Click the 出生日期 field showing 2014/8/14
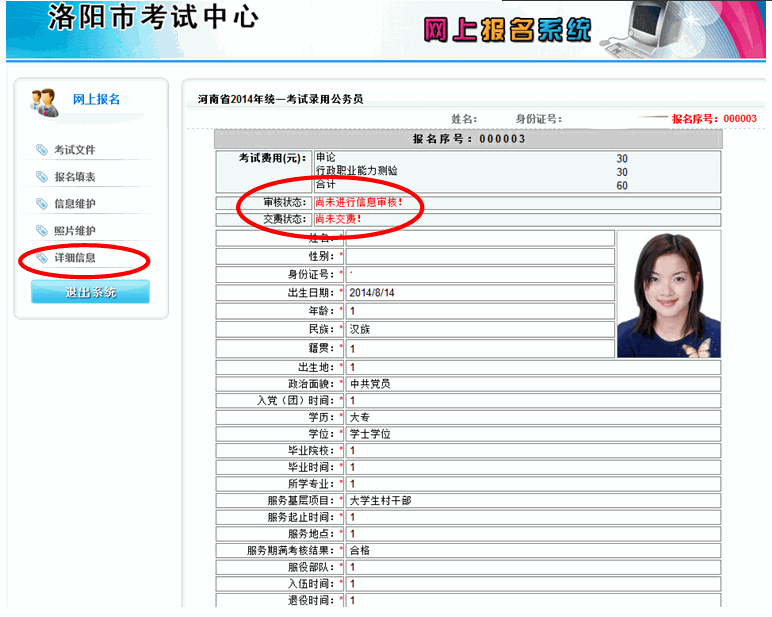Screen dimensions: 772x617 pyautogui.click(x=478, y=293)
